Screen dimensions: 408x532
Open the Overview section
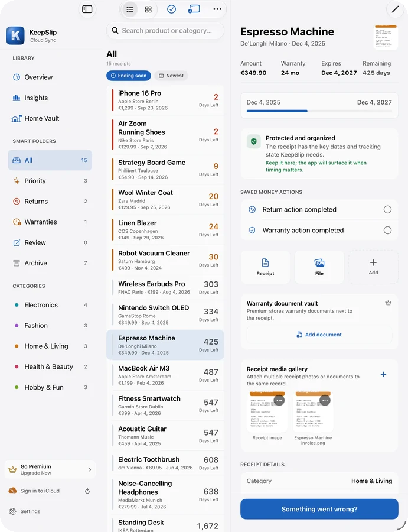50,77
